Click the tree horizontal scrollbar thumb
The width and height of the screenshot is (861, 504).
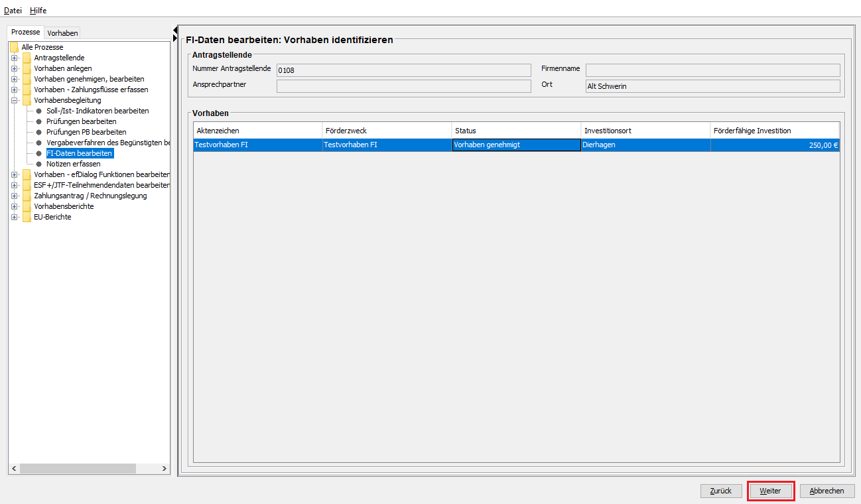[78, 469]
